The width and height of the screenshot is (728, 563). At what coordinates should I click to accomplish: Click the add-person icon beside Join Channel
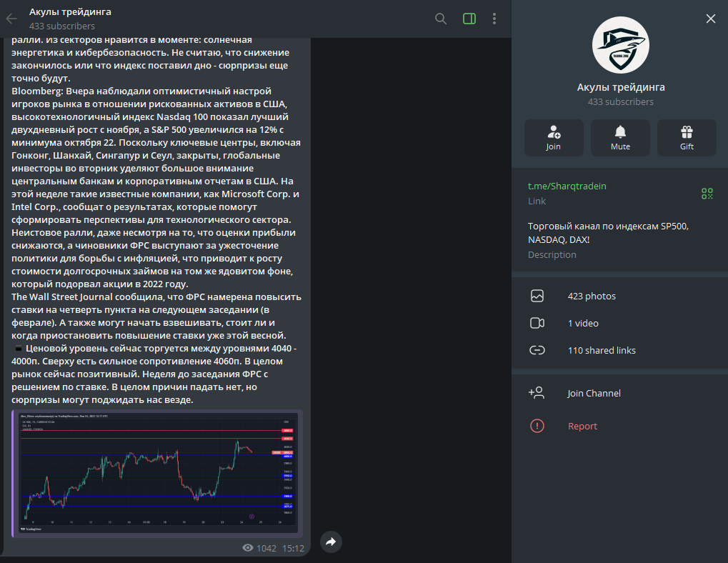(537, 393)
